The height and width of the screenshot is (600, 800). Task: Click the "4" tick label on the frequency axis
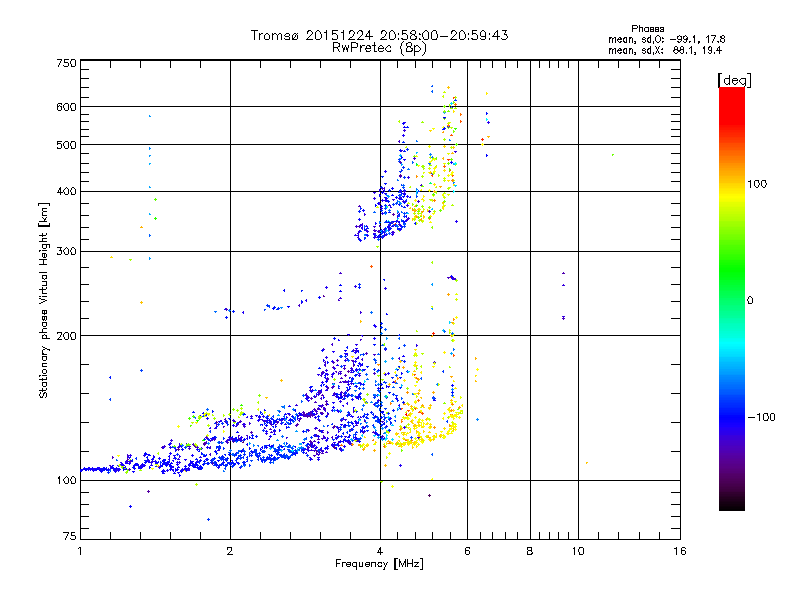click(380, 551)
